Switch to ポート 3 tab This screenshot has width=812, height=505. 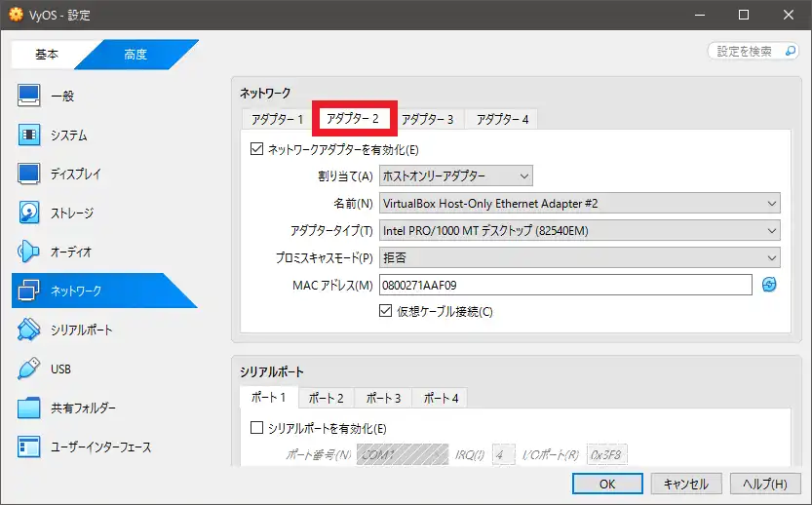point(384,399)
